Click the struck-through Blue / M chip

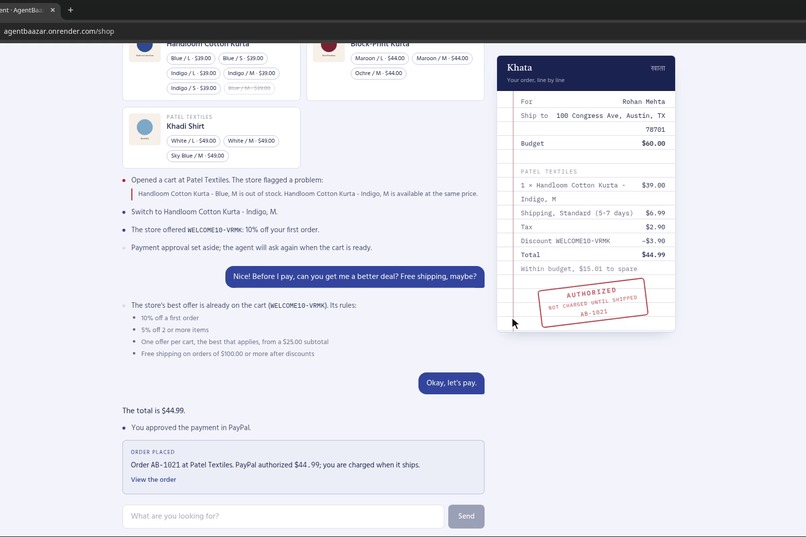[x=249, y=88]
